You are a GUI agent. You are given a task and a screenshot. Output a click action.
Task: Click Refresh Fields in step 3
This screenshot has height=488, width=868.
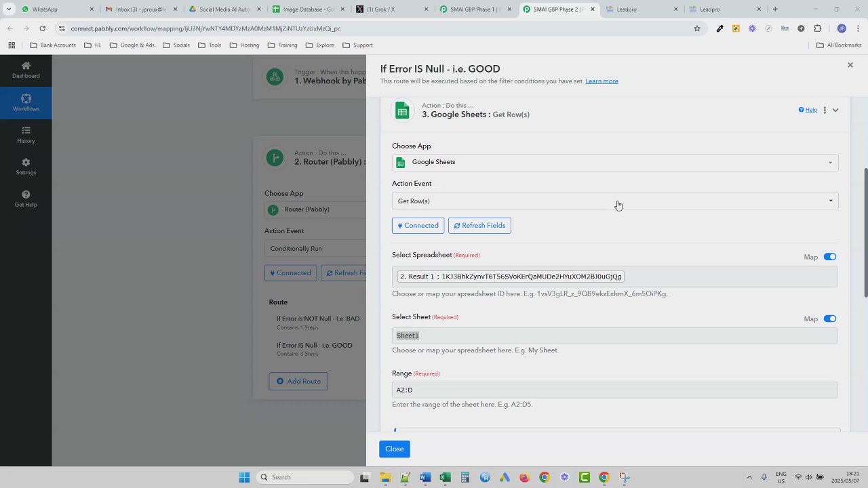[x=479, y=225]
